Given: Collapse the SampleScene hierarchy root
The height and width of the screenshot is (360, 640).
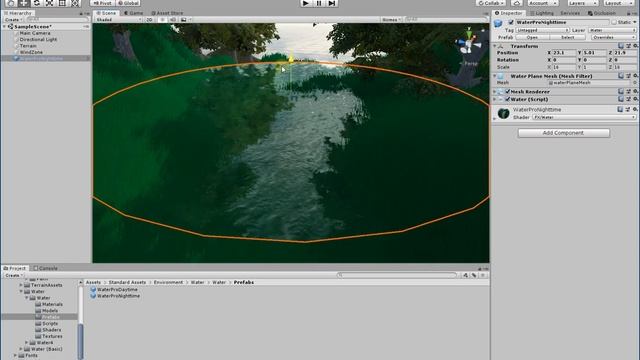Looking at the screenshot, I should [5, 27].
